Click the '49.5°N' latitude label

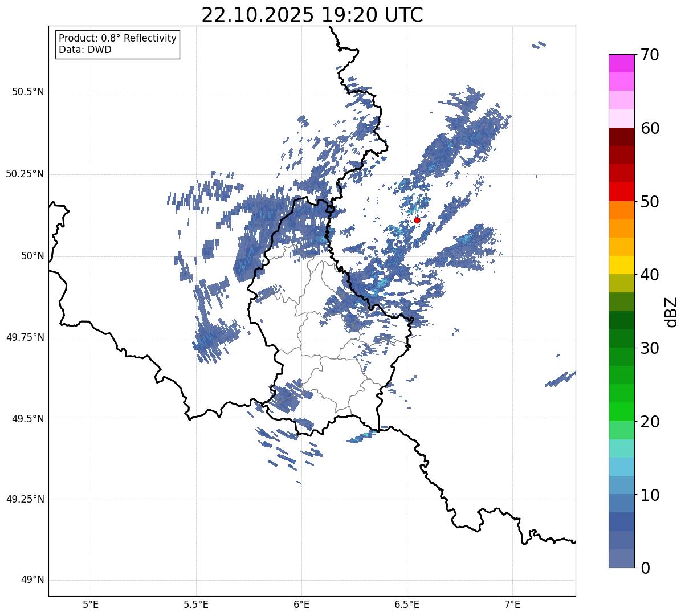pos(28,419)
